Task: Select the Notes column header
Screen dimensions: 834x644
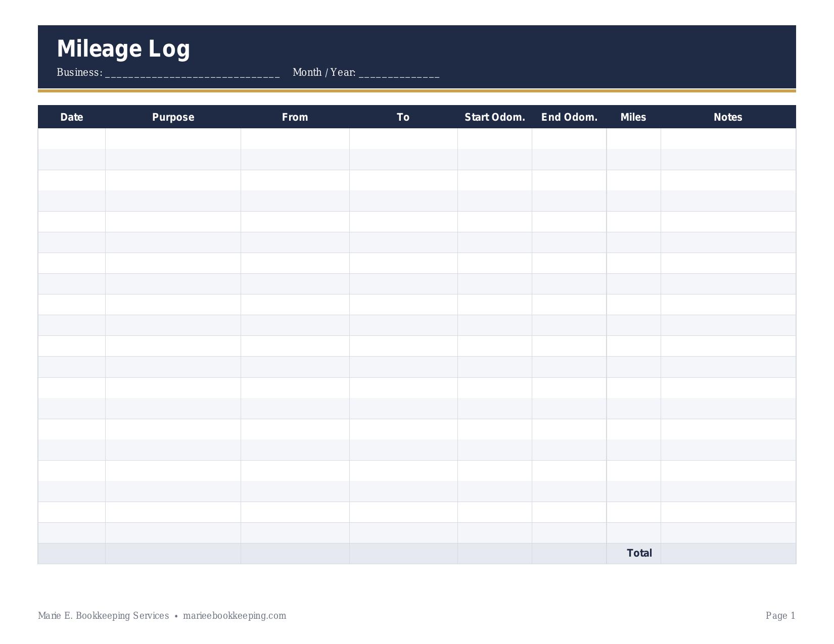Action: coord(728,117)
